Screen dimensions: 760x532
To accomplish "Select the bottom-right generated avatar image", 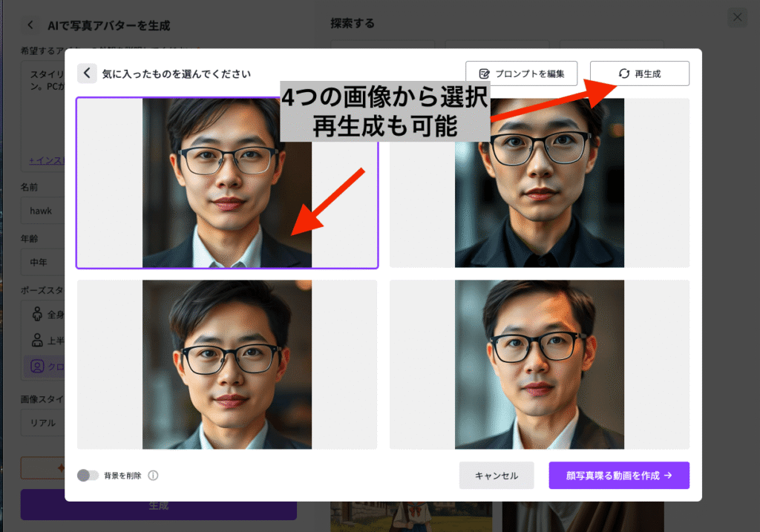I will click(539, 364).
